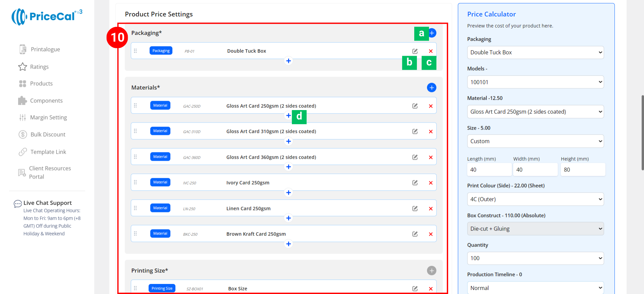
Task: Click drag handle of Brown Kraft Card row
Action: click(136, 234)
